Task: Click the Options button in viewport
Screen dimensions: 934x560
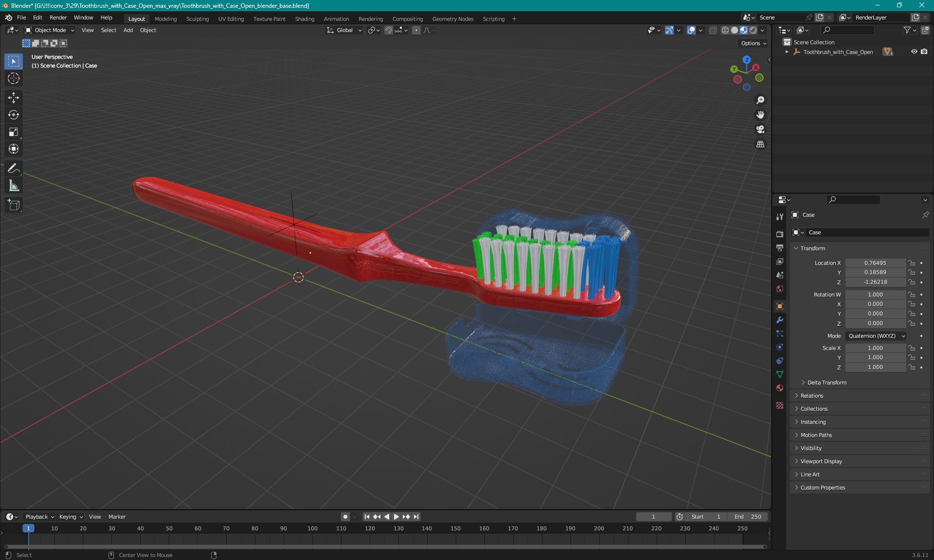Action: (x=753, y=43)
